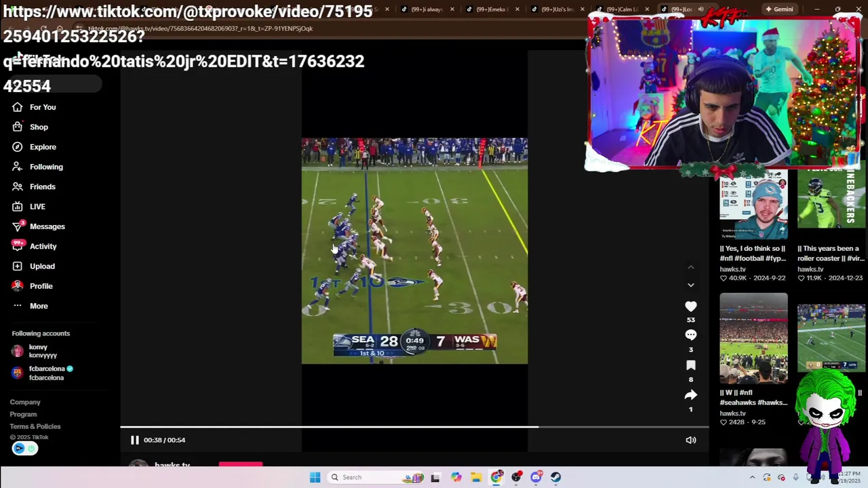
Task: Click the red Follow button beside hawks.tv
Action: (241, 465)
